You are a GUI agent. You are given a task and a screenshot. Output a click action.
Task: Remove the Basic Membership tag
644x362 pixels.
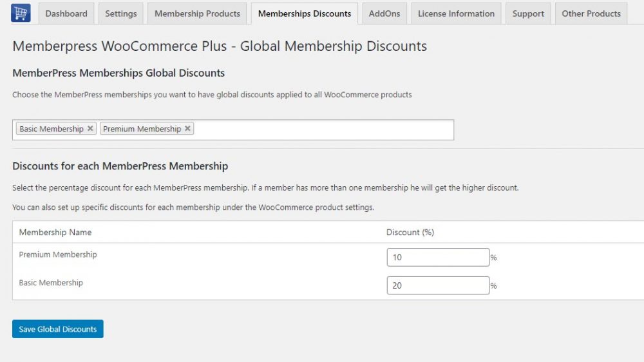tap(91, 129)
